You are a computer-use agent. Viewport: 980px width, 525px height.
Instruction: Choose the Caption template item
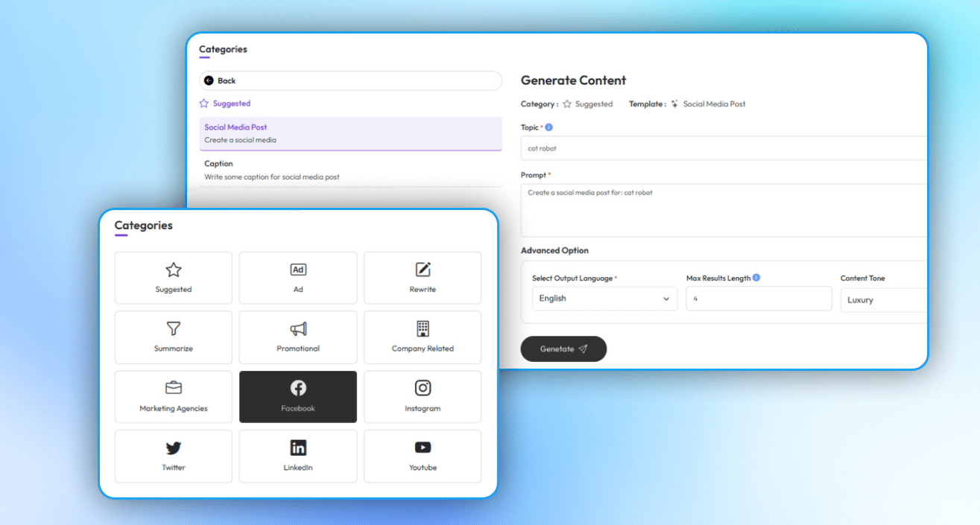350,170
